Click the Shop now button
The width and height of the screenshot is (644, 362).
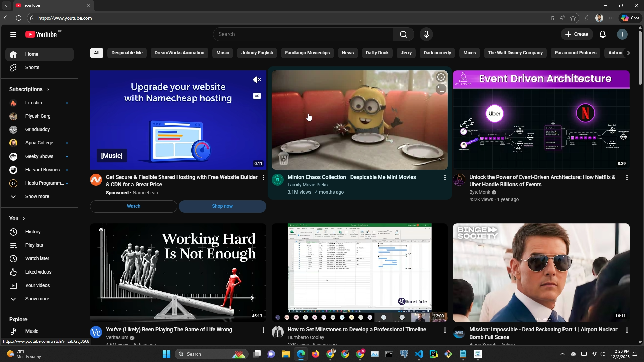[x=222, y=206]
